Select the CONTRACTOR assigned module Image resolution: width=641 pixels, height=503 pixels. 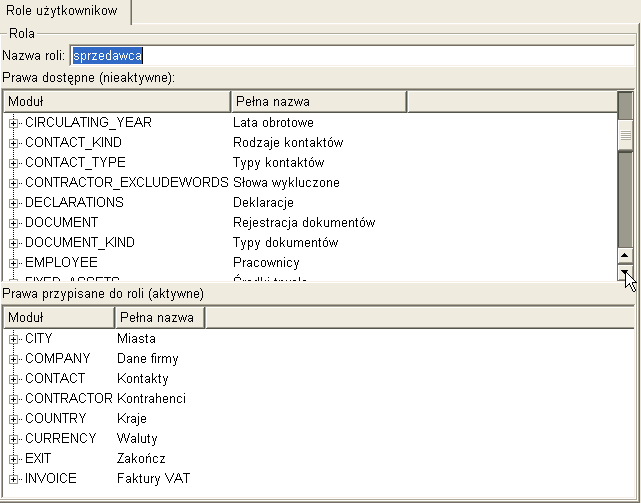(x=69, y=399)
